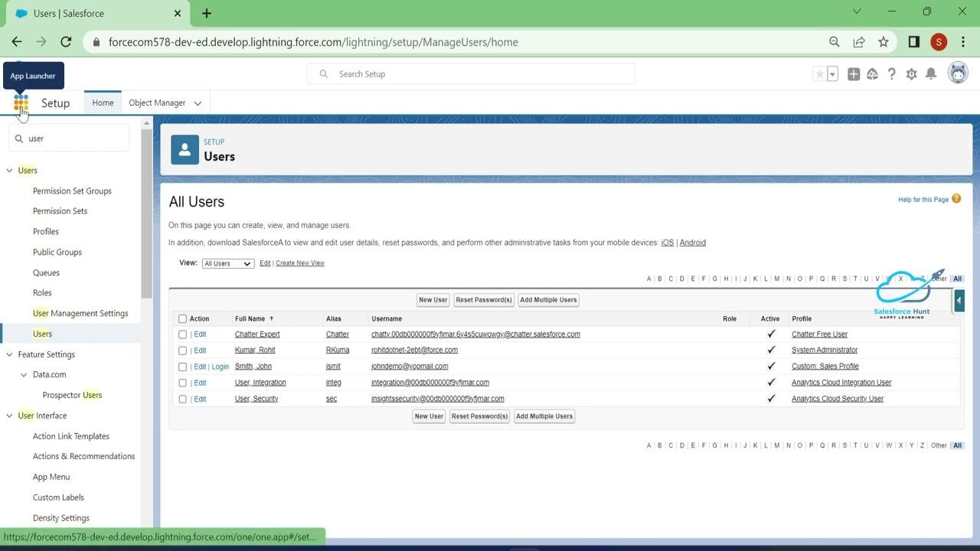Collapse the Feature Settings section
Image resolution: width=980 pixels, height=551 pixels.
(10, 354)
